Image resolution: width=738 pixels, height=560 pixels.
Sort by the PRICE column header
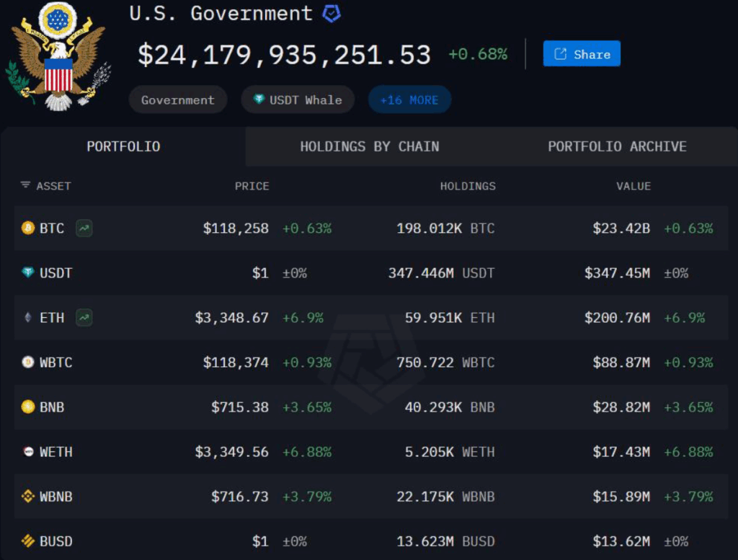pos(252,186)
